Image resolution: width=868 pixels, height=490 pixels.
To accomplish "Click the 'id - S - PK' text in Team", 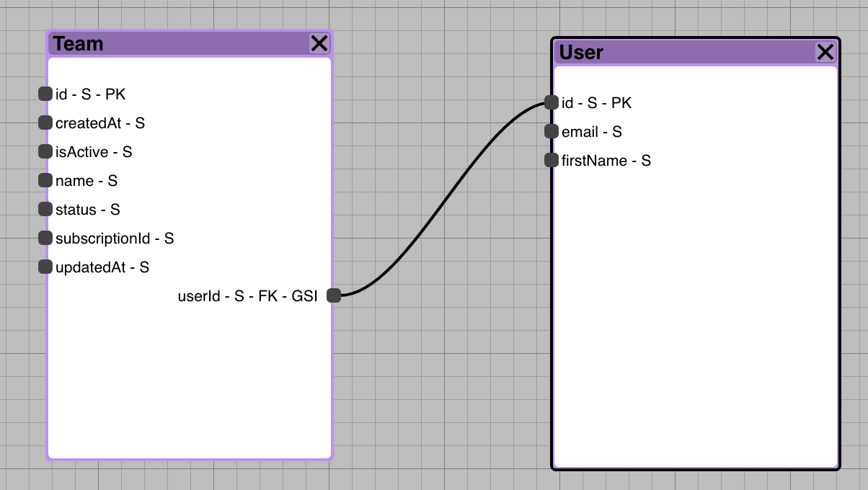I will [x=91, y=94].
